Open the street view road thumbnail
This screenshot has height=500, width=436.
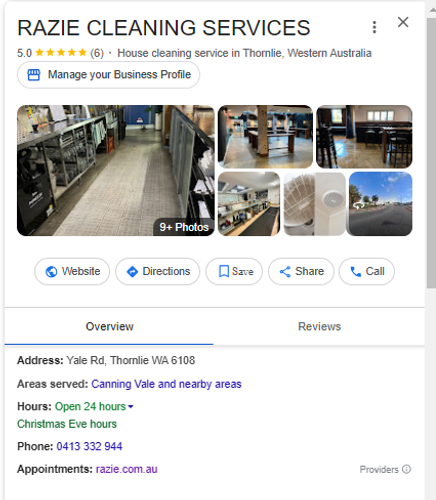click(x=380, y=204)
